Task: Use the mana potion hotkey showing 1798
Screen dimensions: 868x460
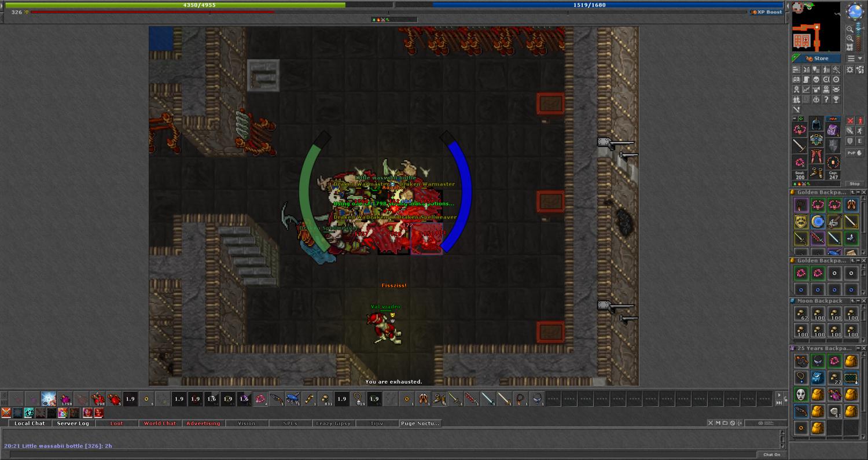Action: click(x=65, y=399)
